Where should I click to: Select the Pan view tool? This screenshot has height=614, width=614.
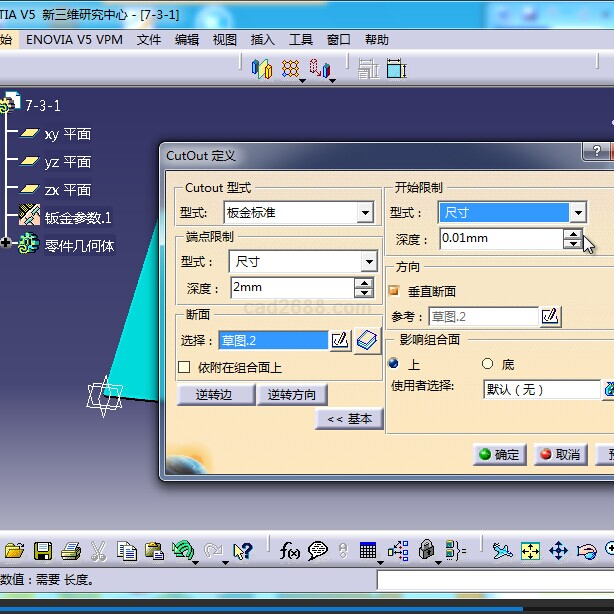point(558,550)
